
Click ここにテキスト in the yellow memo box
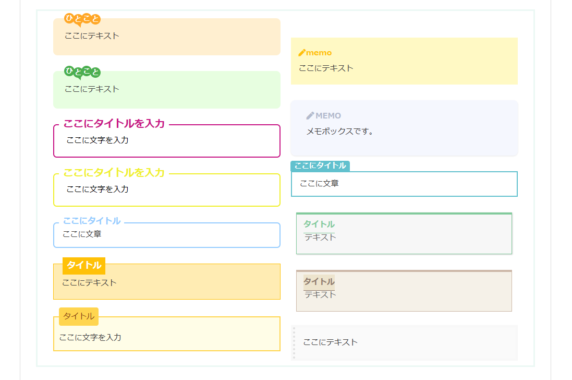point(326,68)
